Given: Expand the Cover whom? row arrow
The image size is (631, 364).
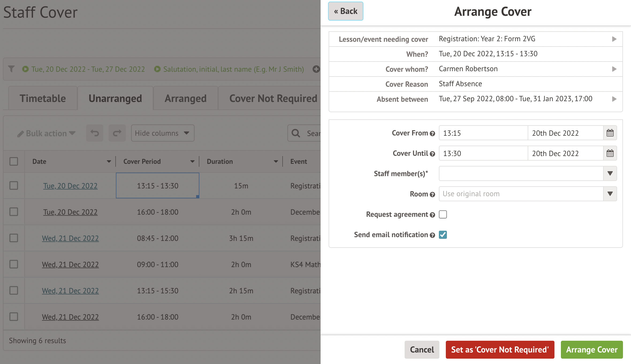Looking at the screenshot, I should point(614,69).
